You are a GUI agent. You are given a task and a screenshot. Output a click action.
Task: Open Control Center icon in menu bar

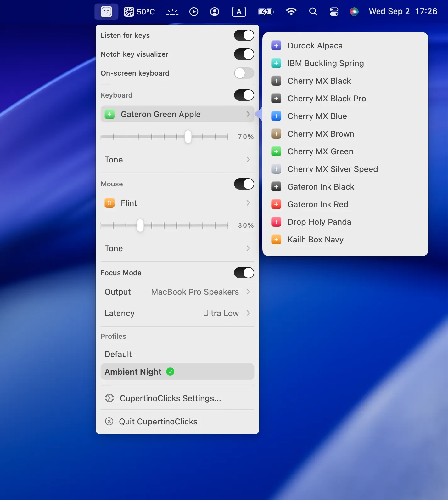click(x=334, y=12)
